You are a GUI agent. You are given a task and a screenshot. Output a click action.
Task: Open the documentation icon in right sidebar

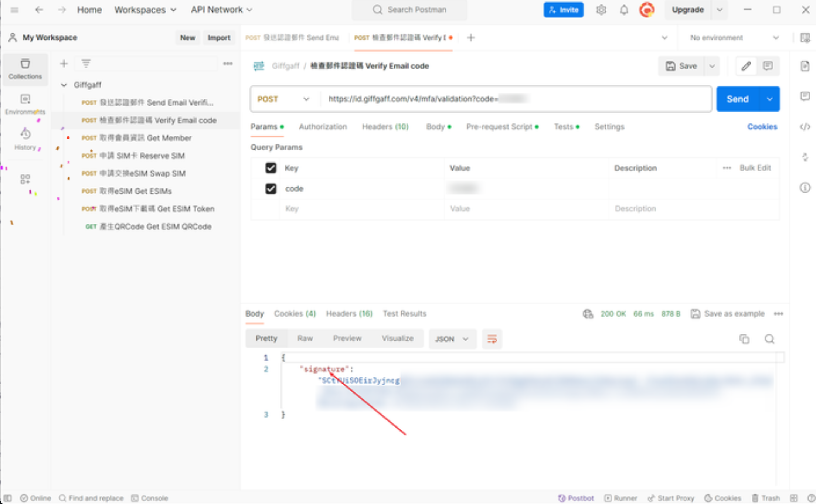point(805,66)
